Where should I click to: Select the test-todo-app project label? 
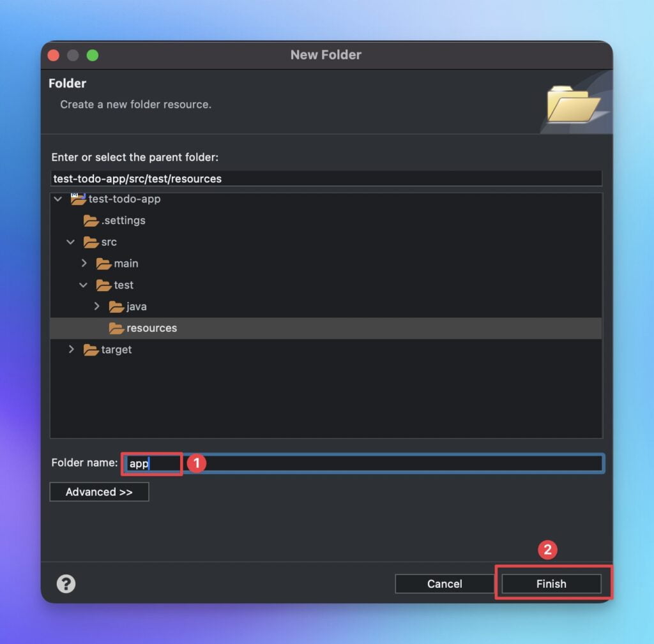click(125, 199)
